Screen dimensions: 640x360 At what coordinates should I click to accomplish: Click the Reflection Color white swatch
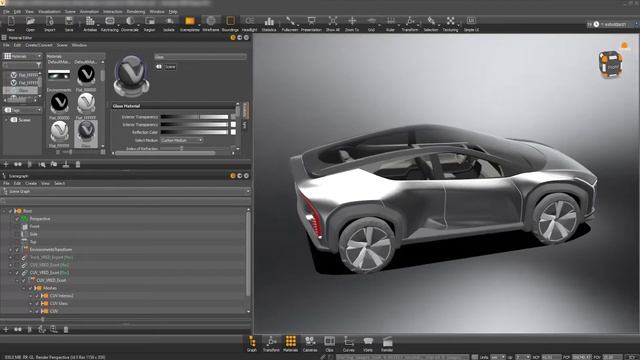coord(233,132)
